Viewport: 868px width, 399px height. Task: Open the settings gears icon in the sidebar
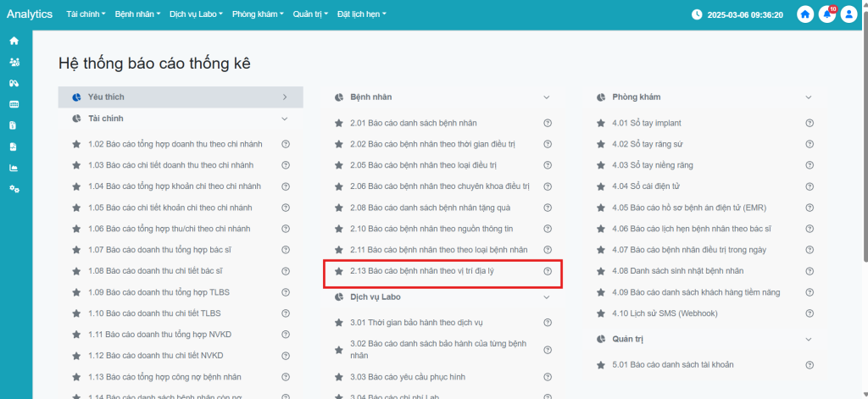[14, 189]
